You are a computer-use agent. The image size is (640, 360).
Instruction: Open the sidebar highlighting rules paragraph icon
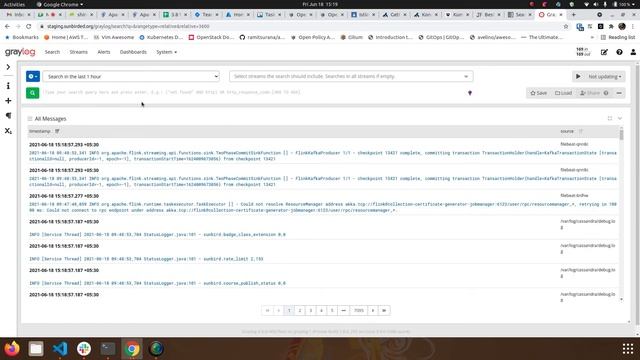point(8,116)
